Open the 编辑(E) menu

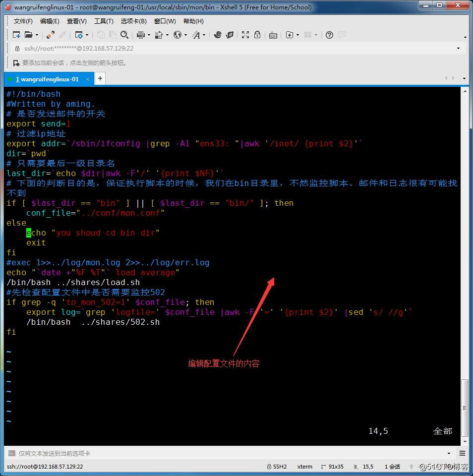(x=50, y=21)
